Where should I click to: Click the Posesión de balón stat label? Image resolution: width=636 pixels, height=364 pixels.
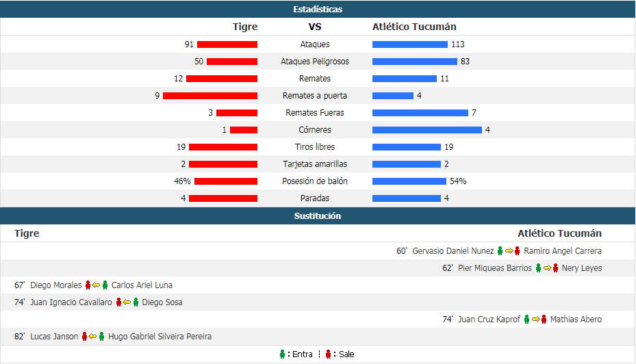[315, 181]
